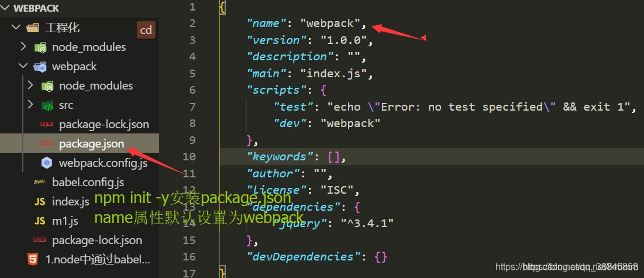Click the green src folder icon
The width and height of the screenshot is (644, 278).
[47, 105]
